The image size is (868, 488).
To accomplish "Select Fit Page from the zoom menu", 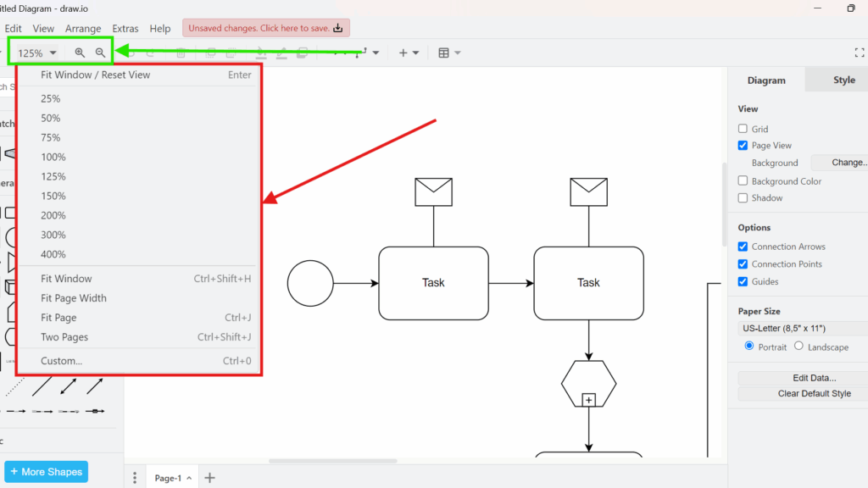I will tap(60, 317).
